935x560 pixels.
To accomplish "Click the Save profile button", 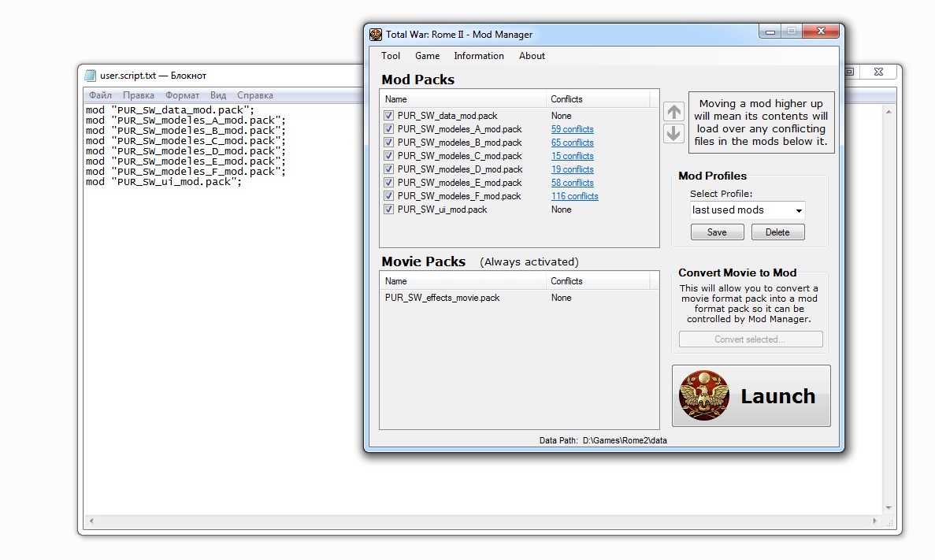I will [x=717, y=232].
